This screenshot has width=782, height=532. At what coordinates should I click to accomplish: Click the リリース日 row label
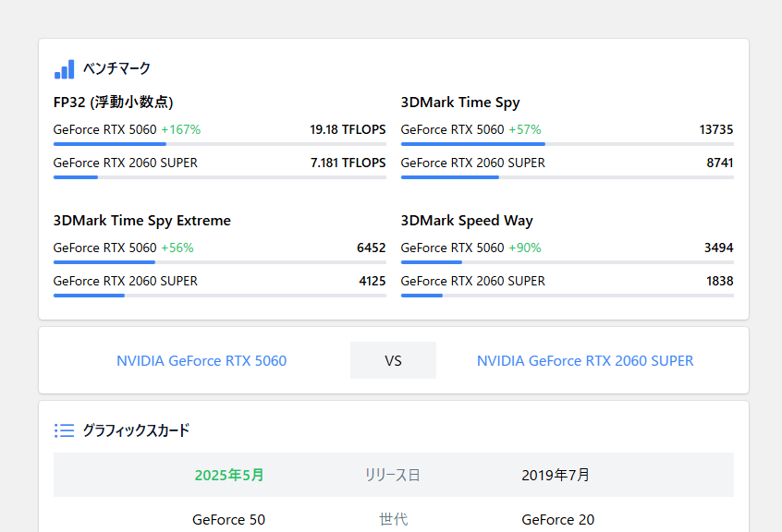(393, 476)
